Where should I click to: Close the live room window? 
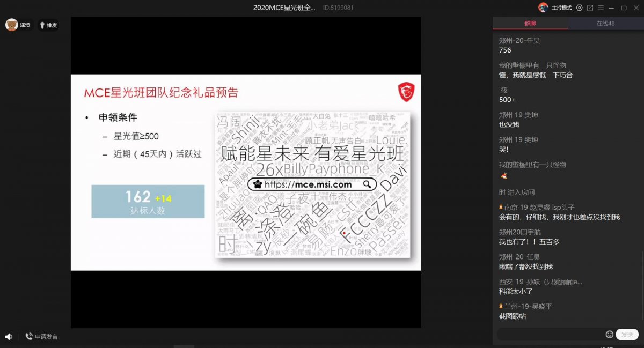(x=635, y=8)
